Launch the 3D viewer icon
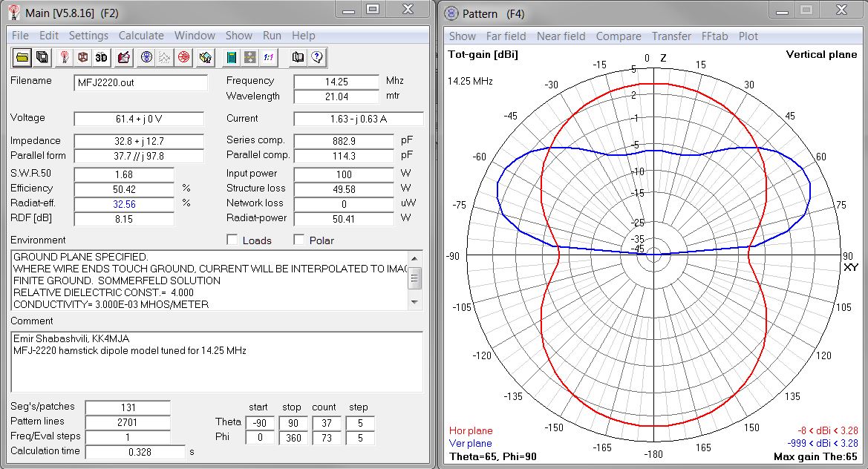The width and height of the screenshot is (868, 469). coord(102,57)
